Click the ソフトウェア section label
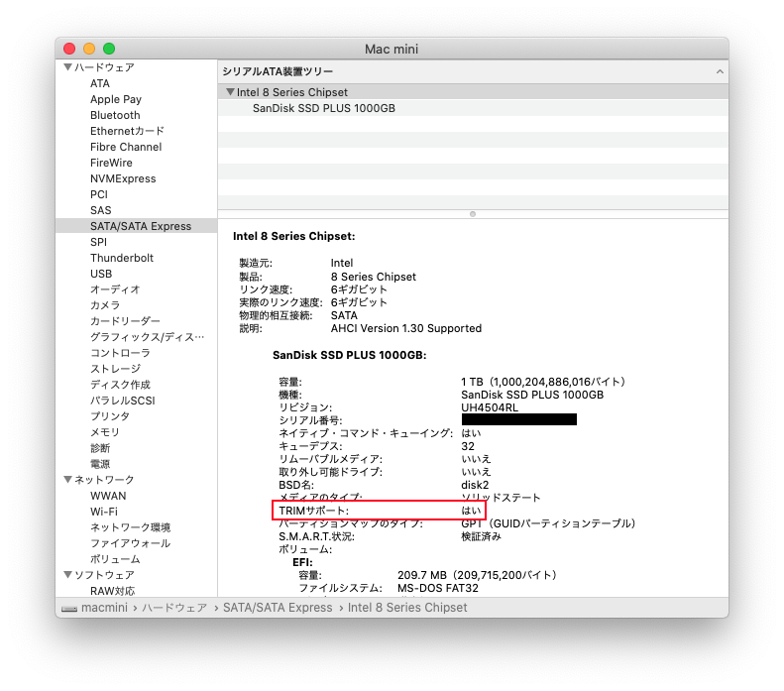Screen dimensions: 784x691 pos(104,575)
